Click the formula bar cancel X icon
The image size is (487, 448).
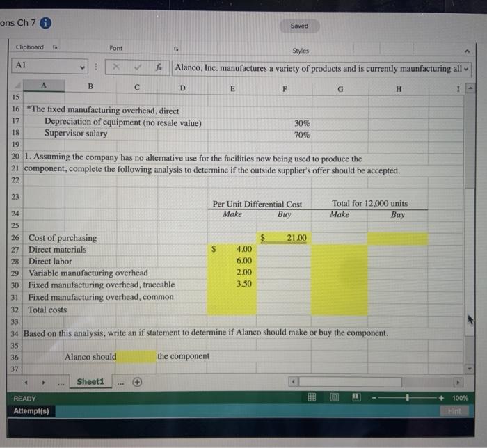point(116,67)
